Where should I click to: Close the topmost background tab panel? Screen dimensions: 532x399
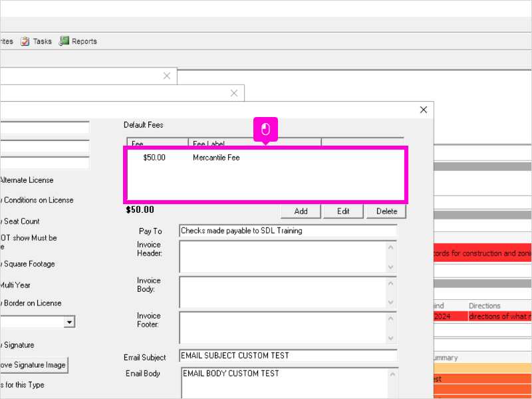tap(167, 76)
